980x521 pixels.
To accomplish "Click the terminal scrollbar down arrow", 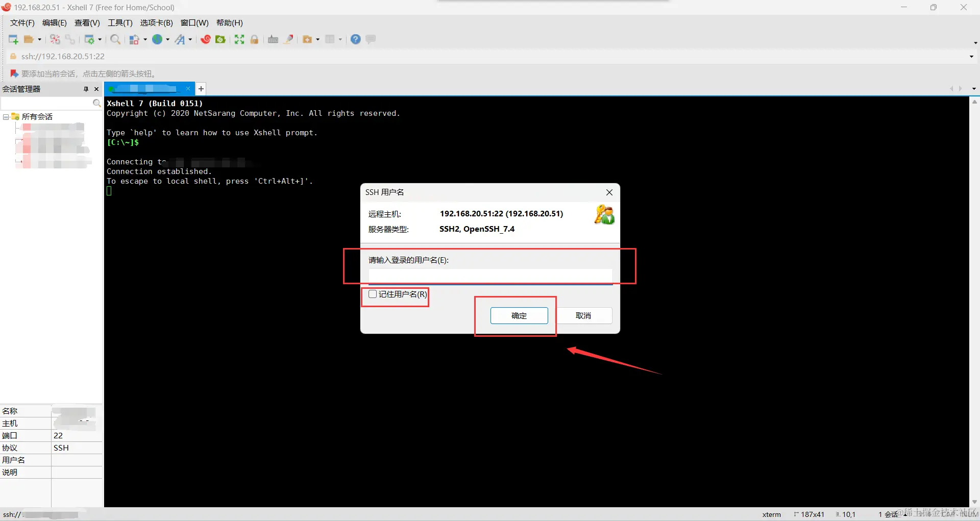I will [974, 502].
